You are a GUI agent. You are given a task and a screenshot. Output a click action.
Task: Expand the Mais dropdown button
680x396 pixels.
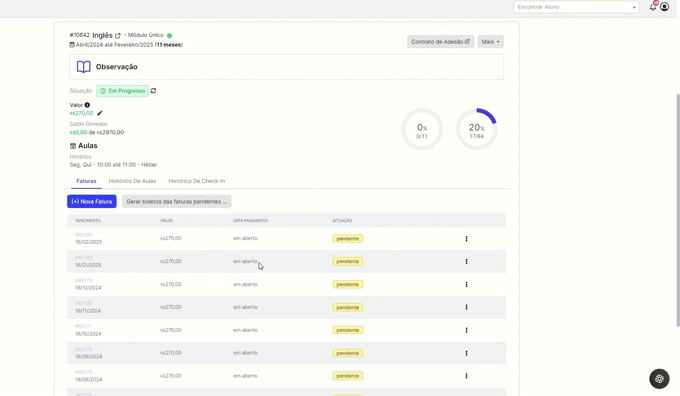(x=490, y=42)
